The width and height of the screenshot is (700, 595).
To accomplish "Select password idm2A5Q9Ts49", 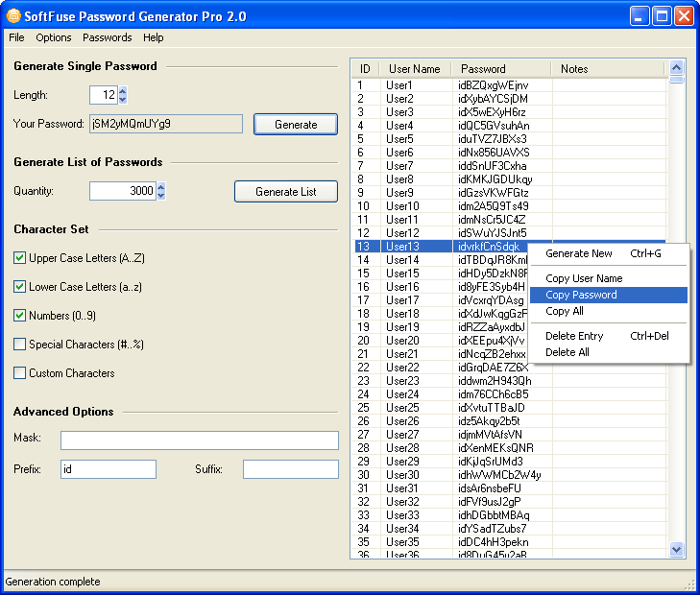I will point(494,206).
